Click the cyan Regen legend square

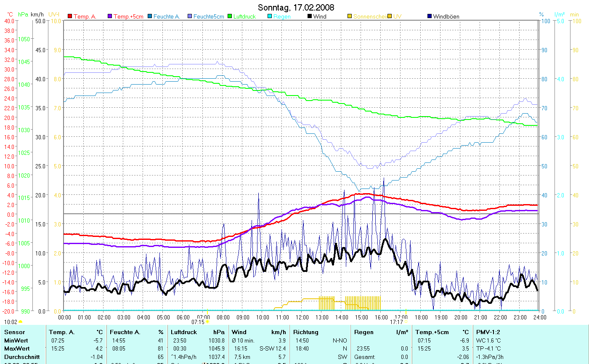coord(270,16)
